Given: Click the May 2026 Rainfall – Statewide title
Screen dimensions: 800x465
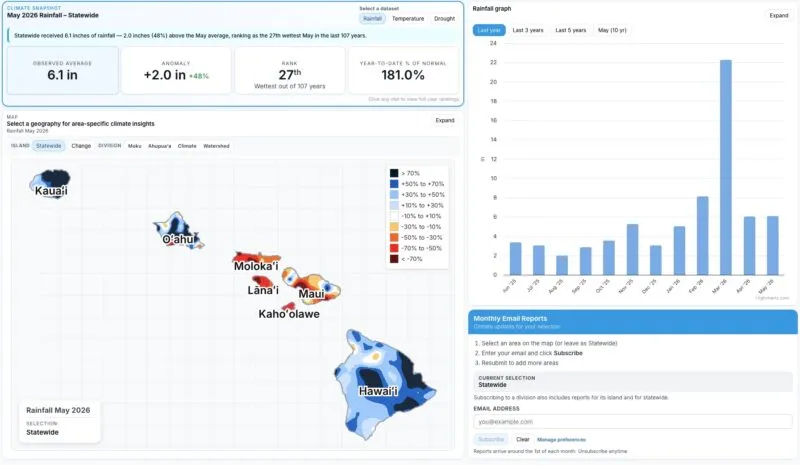Looking at the screenshot, I should 53,15.
